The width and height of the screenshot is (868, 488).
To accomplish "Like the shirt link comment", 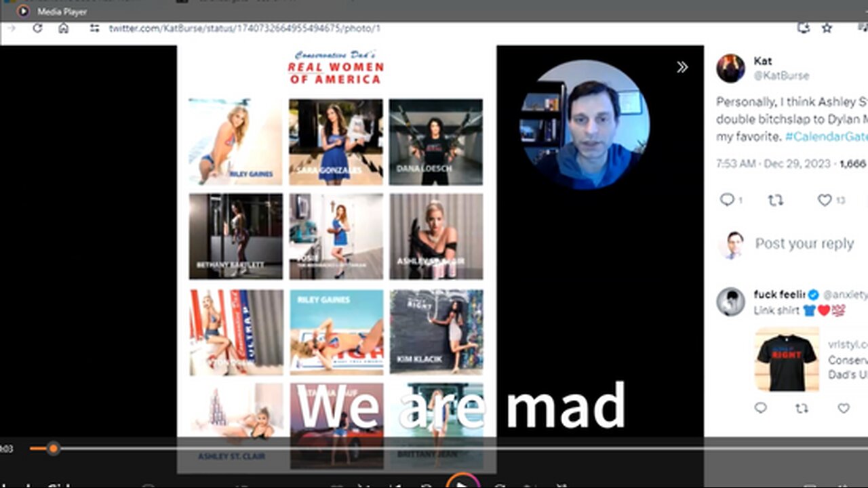I will pos(844,408).
